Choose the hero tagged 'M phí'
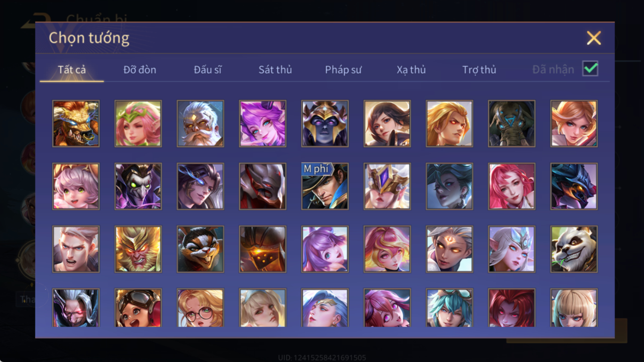The width and height of the screenshot is (644, 362). click(325, 186)
